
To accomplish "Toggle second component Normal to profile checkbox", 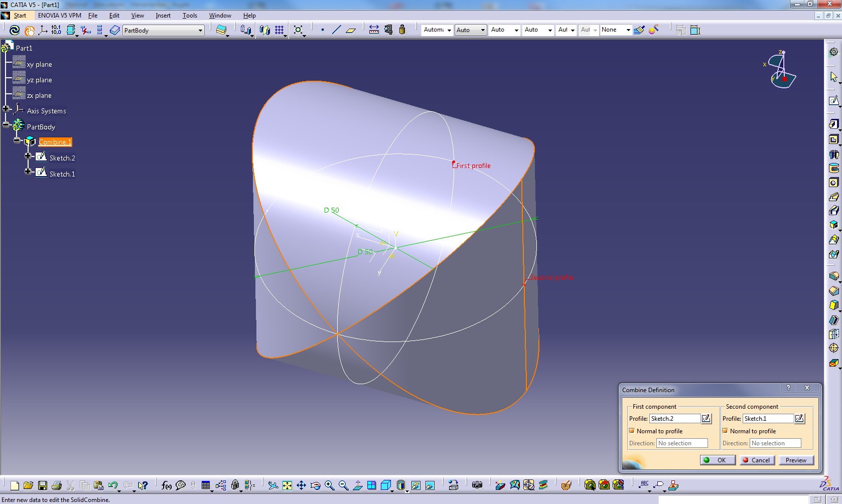I will pyautogui.click(x=725, y=431).
